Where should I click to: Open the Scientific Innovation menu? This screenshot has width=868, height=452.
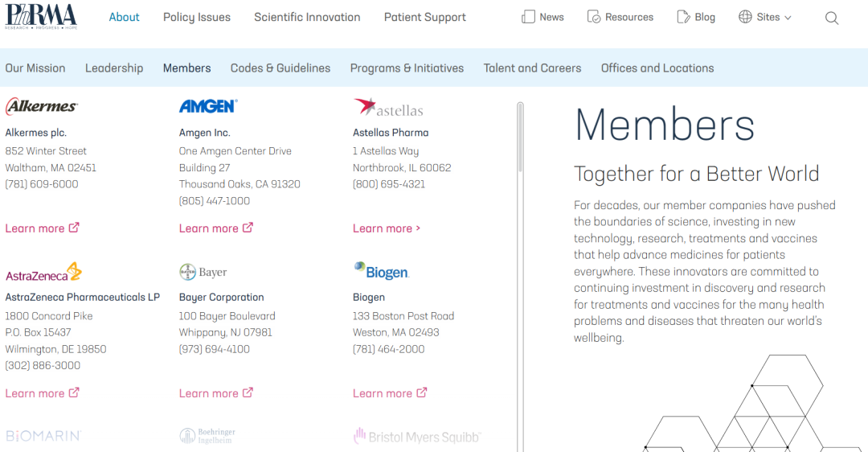(307, 17)
